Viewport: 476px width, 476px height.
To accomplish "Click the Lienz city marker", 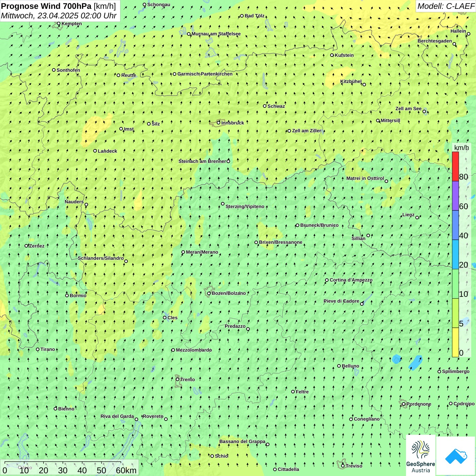I will (x=417, y=217).
